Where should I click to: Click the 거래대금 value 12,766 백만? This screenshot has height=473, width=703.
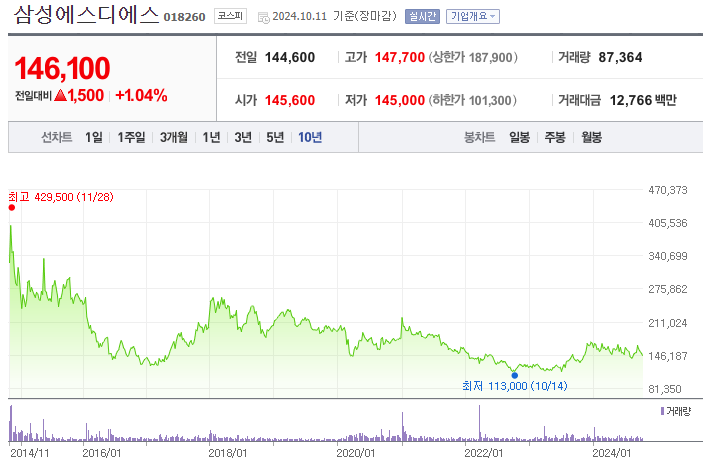tap(643, 100)
